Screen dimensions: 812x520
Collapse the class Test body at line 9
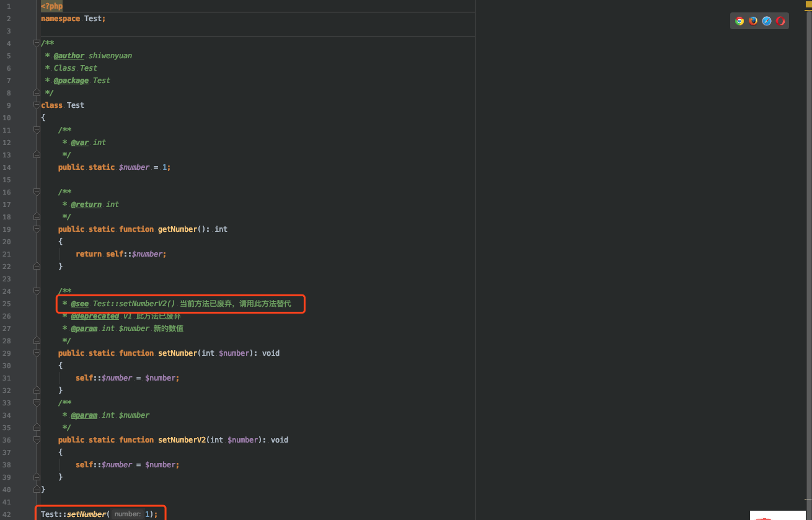click(x=37, y=105)
